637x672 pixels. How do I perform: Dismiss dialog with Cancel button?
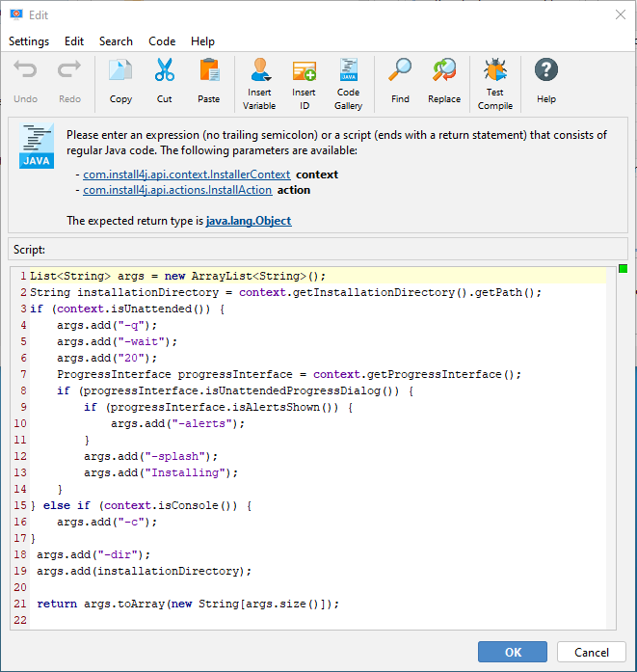pos(592,652)
